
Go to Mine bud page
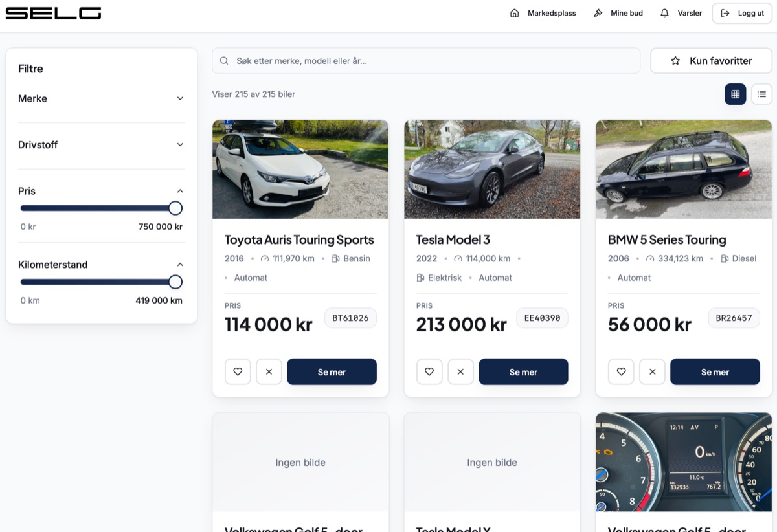pos(618,13)
